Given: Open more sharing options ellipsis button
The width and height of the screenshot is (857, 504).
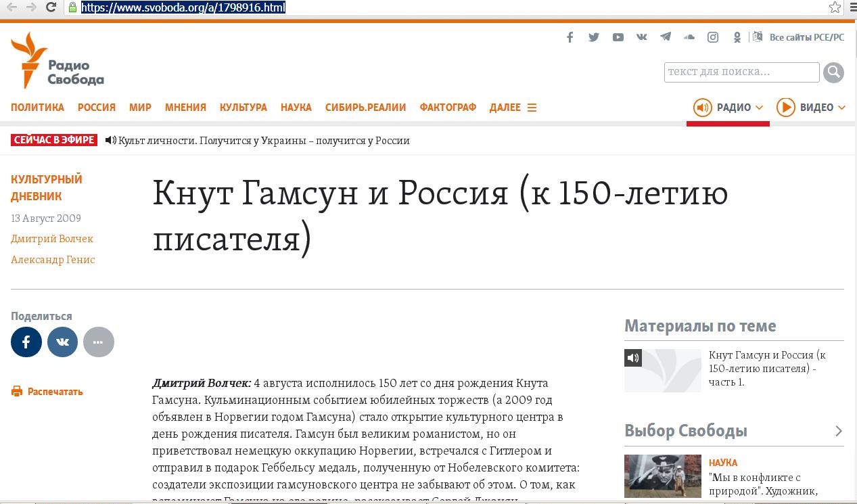Looking at the screenshot, I should (x=99, y=342).
